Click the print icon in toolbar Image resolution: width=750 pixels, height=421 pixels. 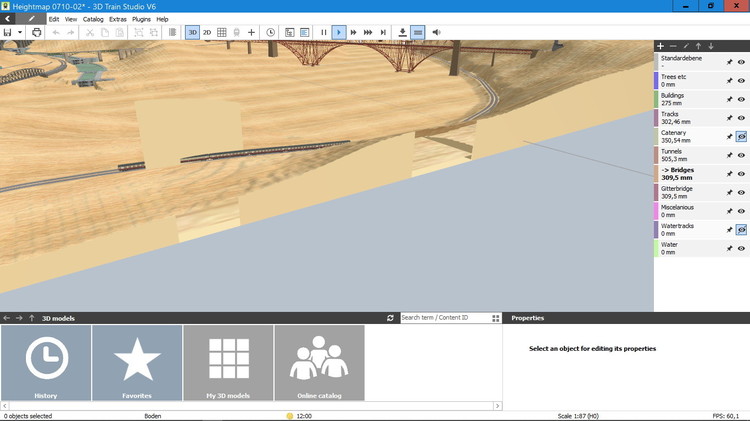point(37,32)
